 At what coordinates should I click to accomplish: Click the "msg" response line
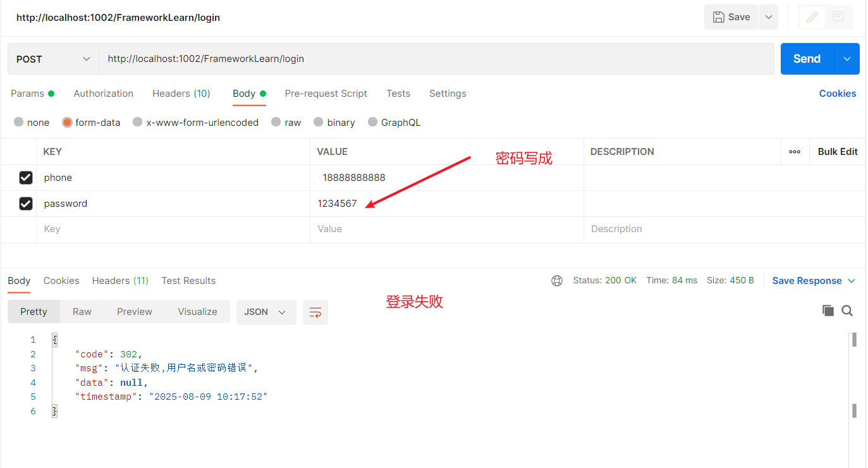[167, 368]
